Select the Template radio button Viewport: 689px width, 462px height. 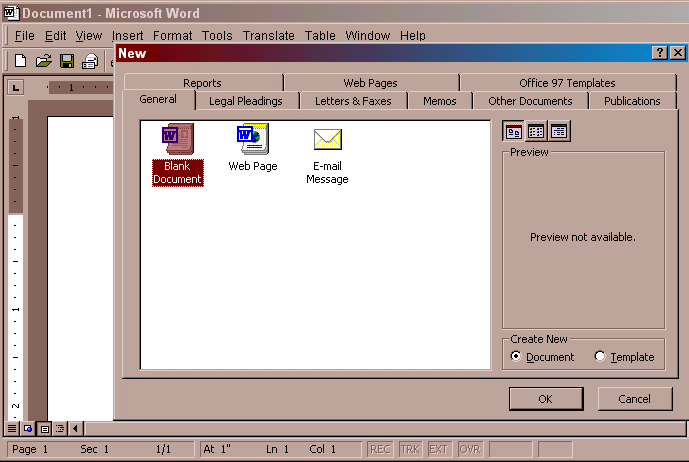pos(600,356)
